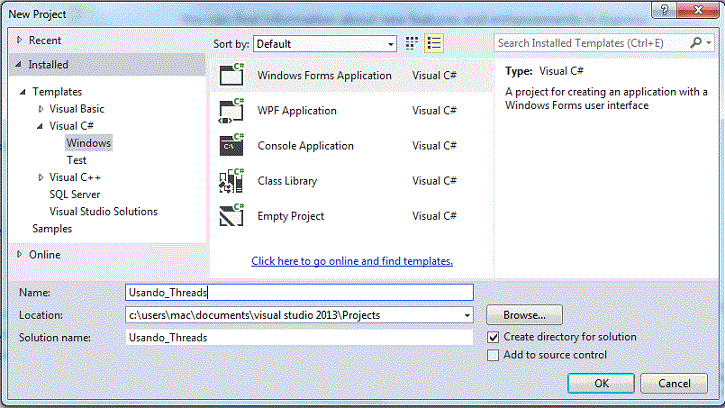This screenshot has width=725, height=408.
Task: Open the dialog help question mark
Action: pyautogui.click(x=664, y=10)
